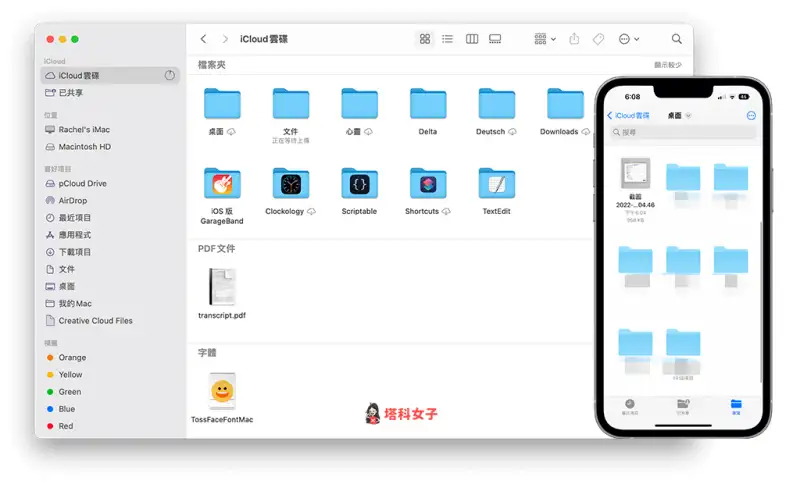Click 顯示較少 to show fewer folders
The image size is (800, 484).
[668, 65]
